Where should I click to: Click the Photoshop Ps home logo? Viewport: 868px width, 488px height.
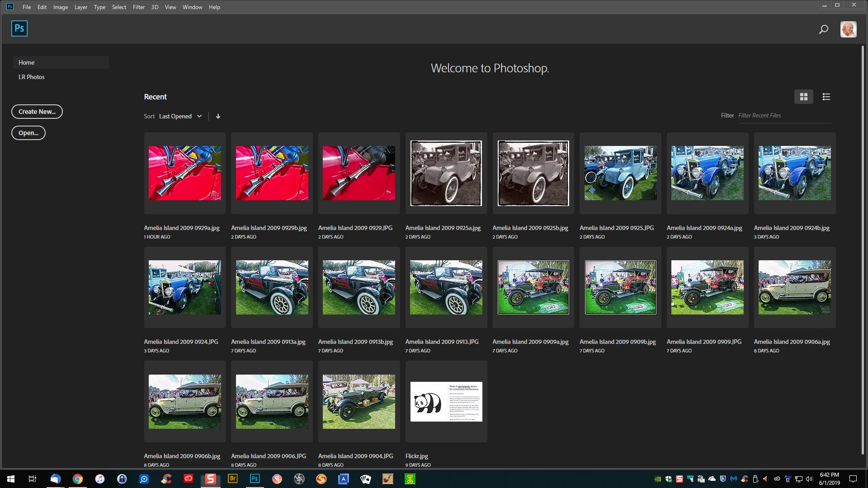(19, 28)
